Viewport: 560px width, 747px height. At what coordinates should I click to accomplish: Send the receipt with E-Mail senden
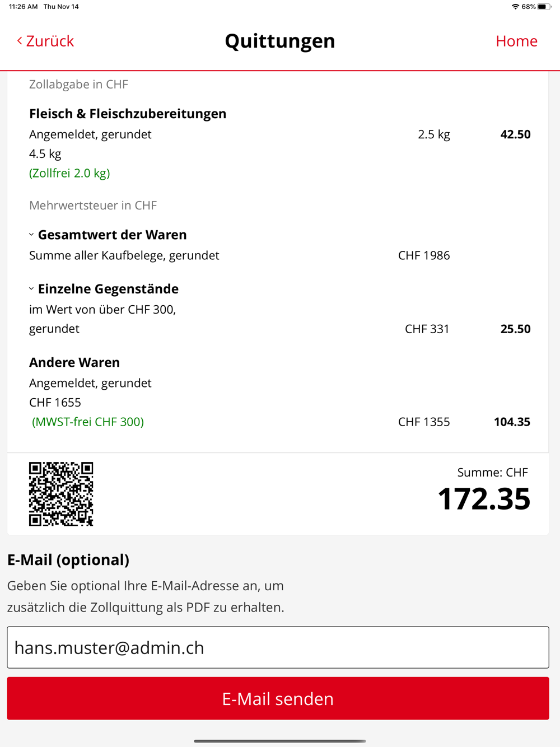coord(278,698)
